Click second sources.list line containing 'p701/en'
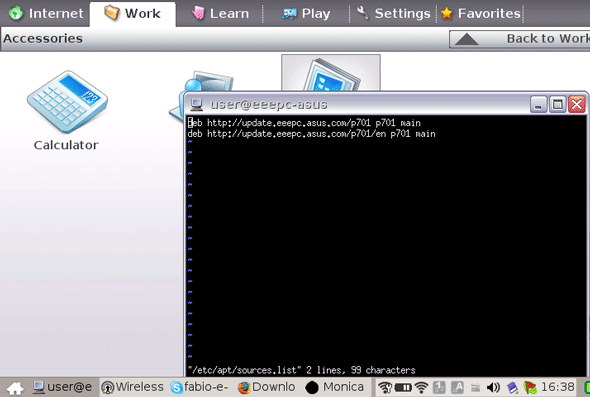This screenshot has height=397, width=590. coord(312,134)
